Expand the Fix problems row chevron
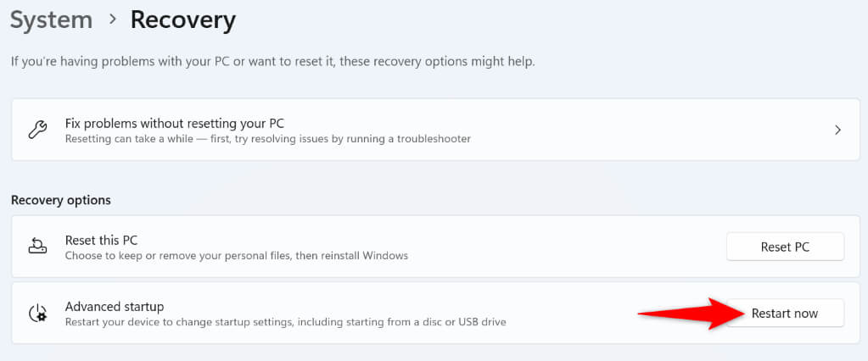 (837, 130)
